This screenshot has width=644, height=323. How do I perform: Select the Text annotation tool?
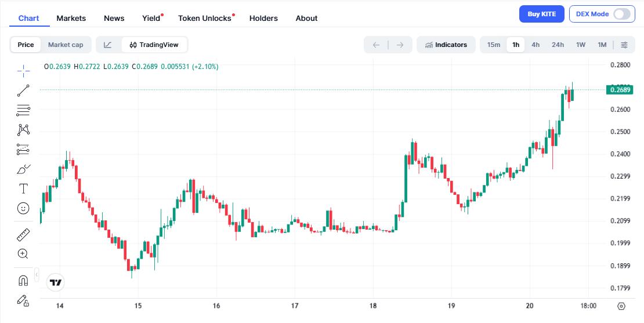click(x=23, y=188)
